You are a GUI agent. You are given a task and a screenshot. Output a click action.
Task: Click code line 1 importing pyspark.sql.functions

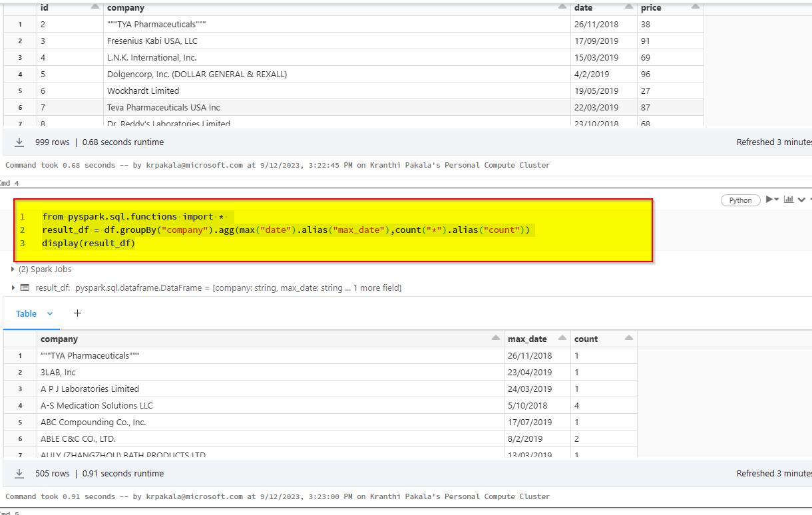(x=135, y=217)
